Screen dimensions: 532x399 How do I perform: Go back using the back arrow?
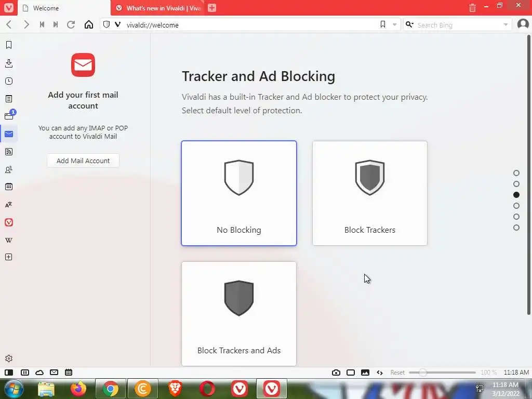(x=9, y=25)
